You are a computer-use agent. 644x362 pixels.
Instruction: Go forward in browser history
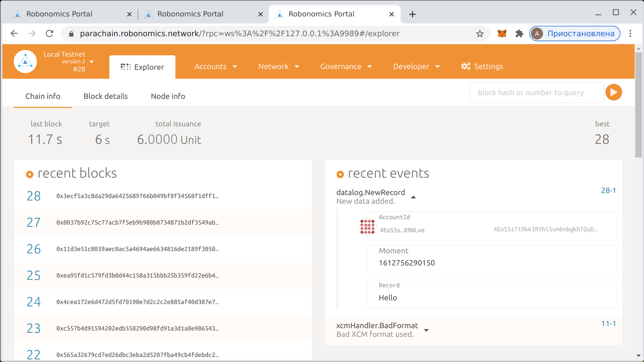[x=32, y=34]
